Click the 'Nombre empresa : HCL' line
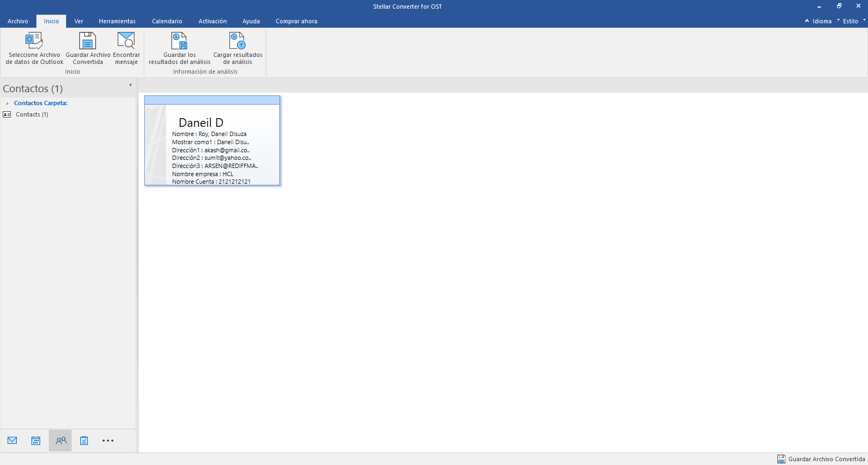The height and width of the screenshot is (465, 868). (x=203, y=174)
